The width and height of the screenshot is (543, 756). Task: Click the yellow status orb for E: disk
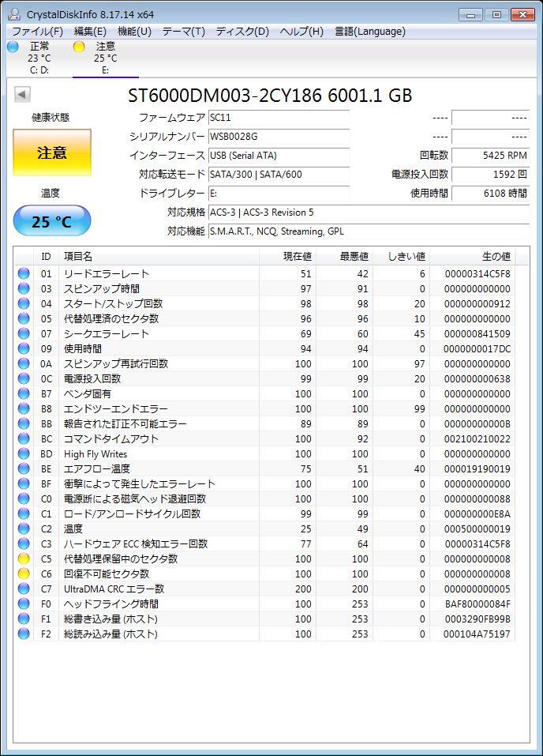(79, 47)
